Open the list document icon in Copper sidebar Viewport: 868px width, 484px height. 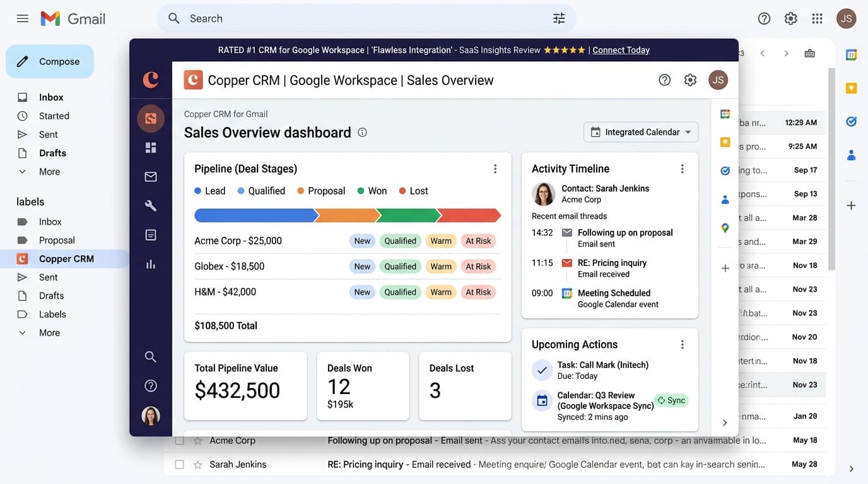pos(151,235)
